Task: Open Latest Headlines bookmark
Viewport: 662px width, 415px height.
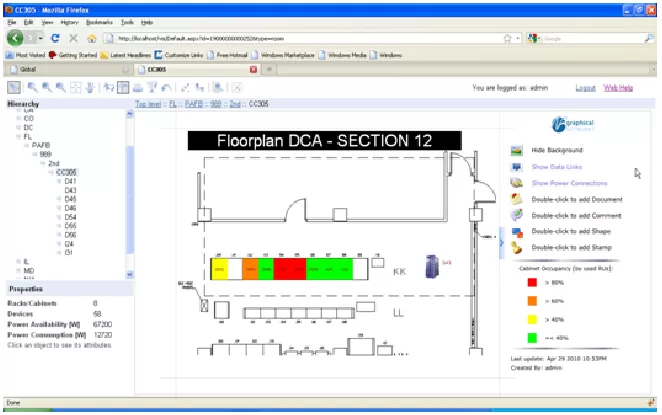Action: 126,55
